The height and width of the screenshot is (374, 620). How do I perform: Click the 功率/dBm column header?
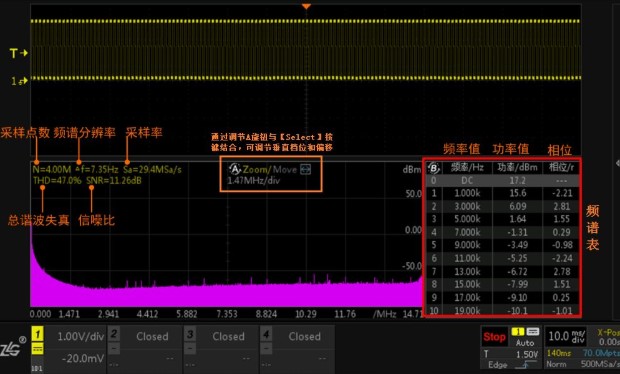pos(518,167)
